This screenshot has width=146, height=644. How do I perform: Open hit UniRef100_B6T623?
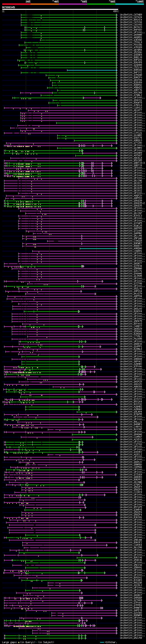click(x=131, y=27)
